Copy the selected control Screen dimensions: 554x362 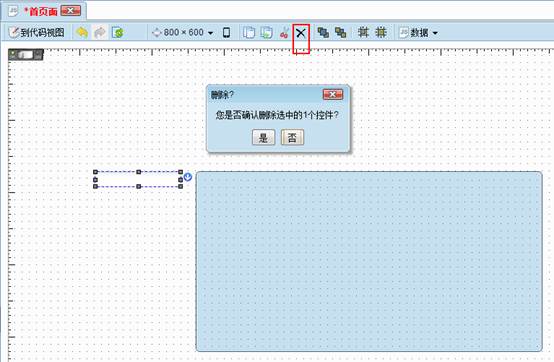[249, 32]
